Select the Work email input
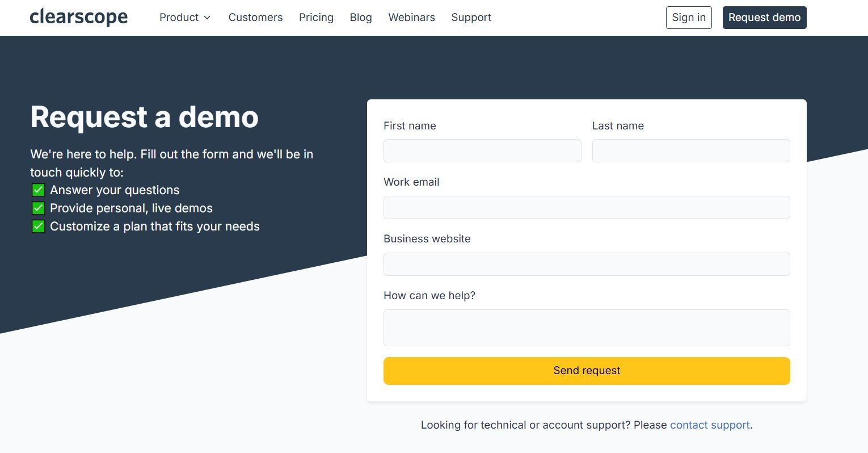The image size is (868, 453). click(587, 208)
